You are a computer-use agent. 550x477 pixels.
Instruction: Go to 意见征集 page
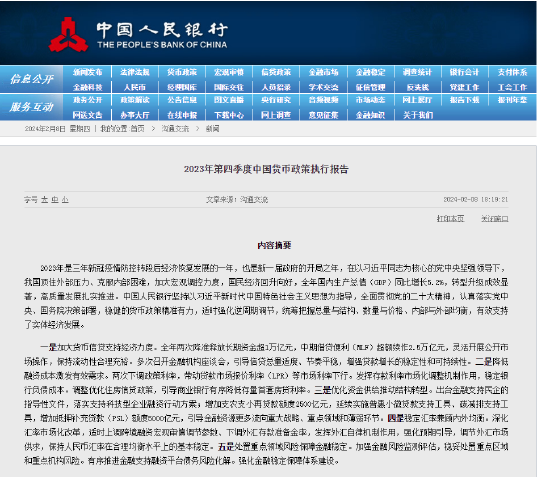pyautogui.click(x=323, y=115)
